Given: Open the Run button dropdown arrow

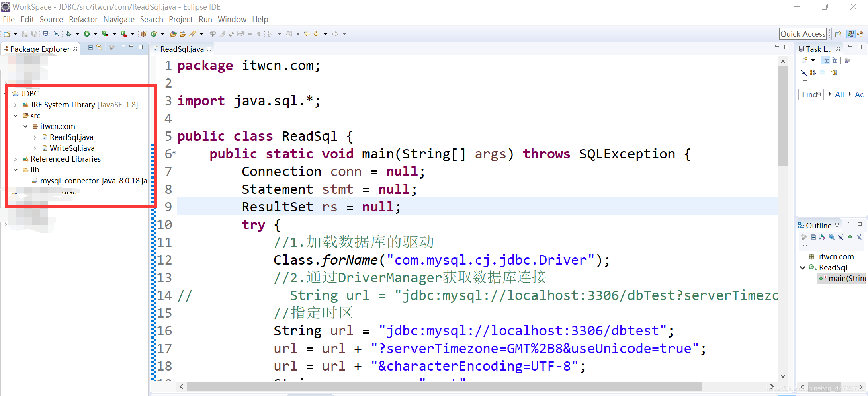Looking at the screenshot, I should (96, 34).
